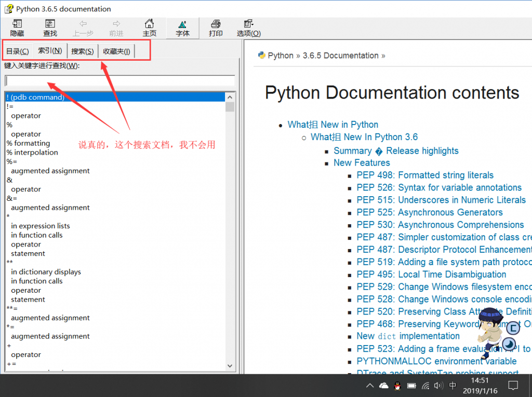Click the '3.6.5 Documentation' breadcrumb link
Screen dimensions: 532x397
[340, 56]
